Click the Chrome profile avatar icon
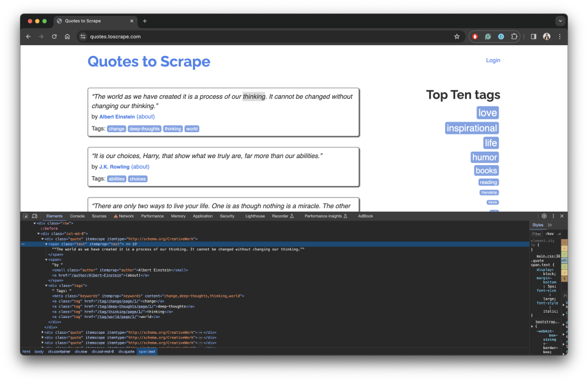The image size is (588, 382). [546, 36]
